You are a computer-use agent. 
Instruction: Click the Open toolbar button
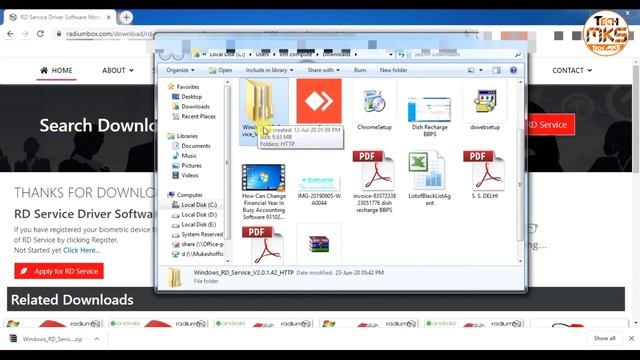coord(220,70)
